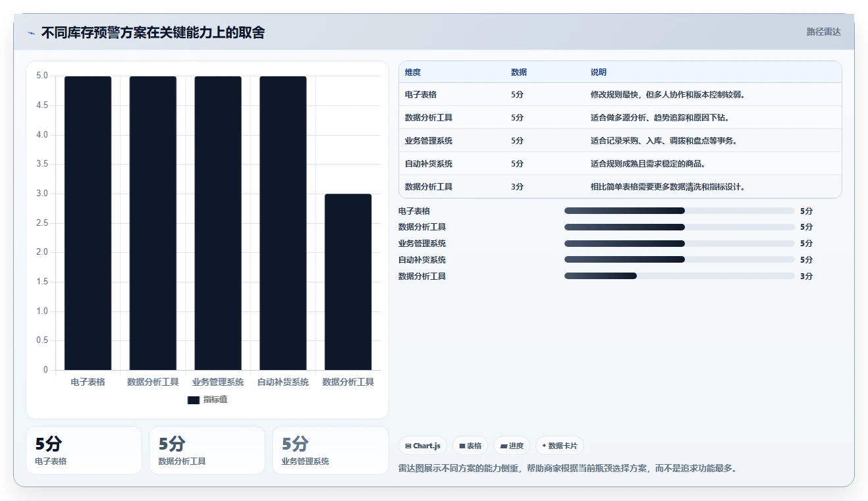Select the 数据卡片 tag chip
Image resolution: width=868 pixels, height=501 pixels.
click(560, 446)
